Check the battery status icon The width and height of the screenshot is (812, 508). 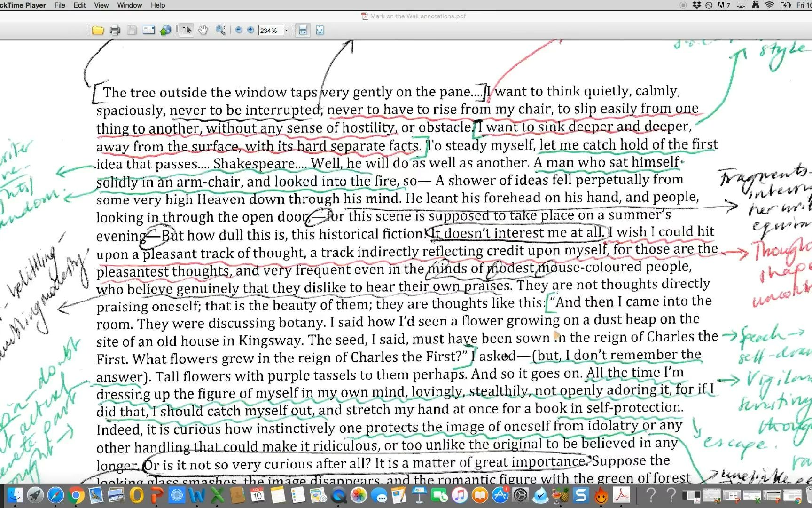click(x=785, y=5)
